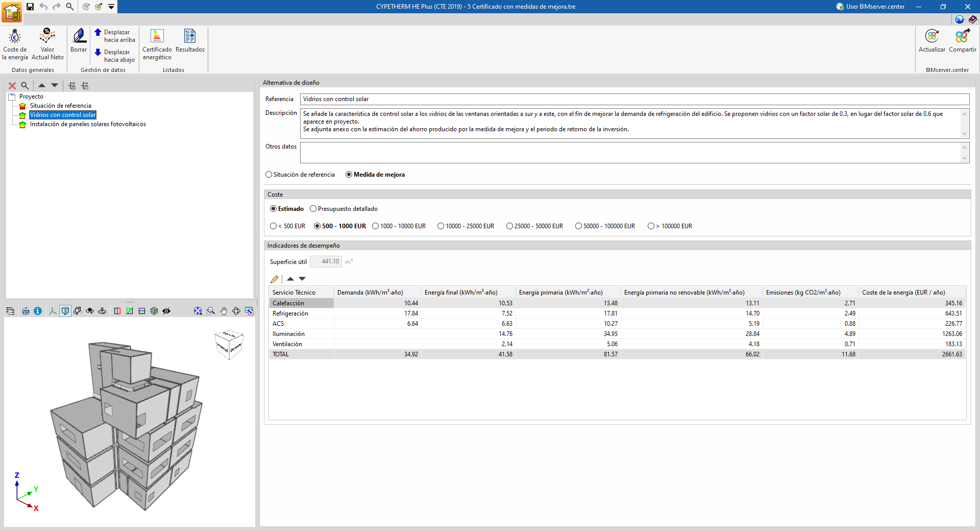Select Situación de referencia tree item

(60, 106)
